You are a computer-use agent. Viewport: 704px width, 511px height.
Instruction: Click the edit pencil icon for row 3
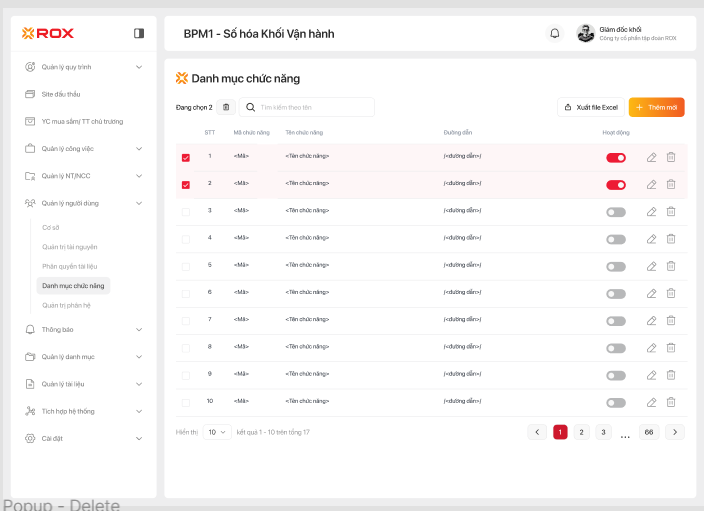651,211
